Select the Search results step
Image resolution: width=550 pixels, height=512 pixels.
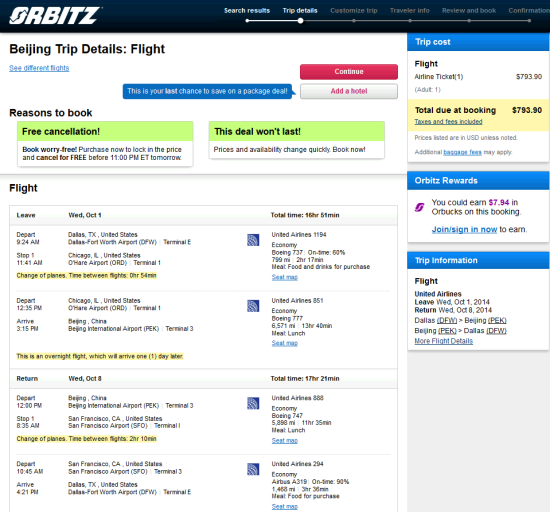247,11
